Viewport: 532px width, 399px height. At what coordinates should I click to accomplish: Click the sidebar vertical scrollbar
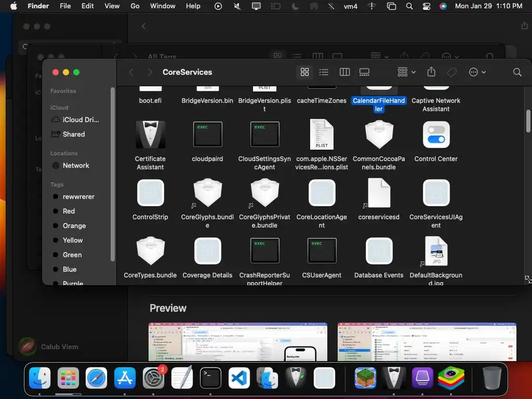[x=113, y=175]
